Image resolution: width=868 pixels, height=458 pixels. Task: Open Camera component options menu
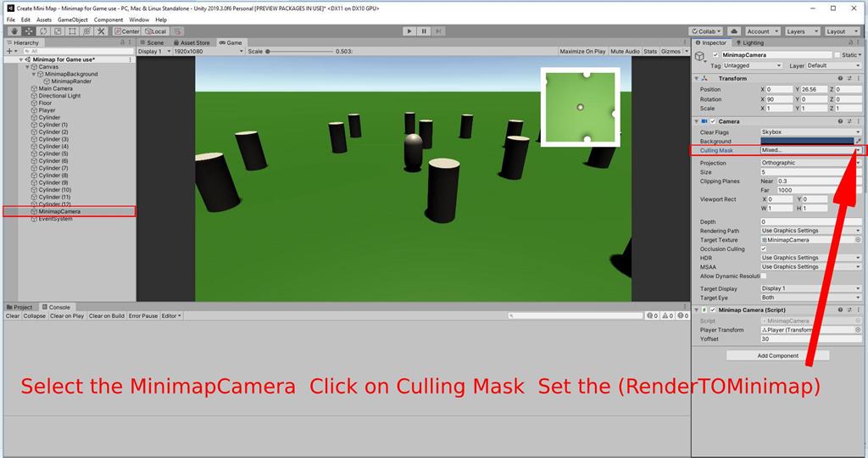[858, 121]
